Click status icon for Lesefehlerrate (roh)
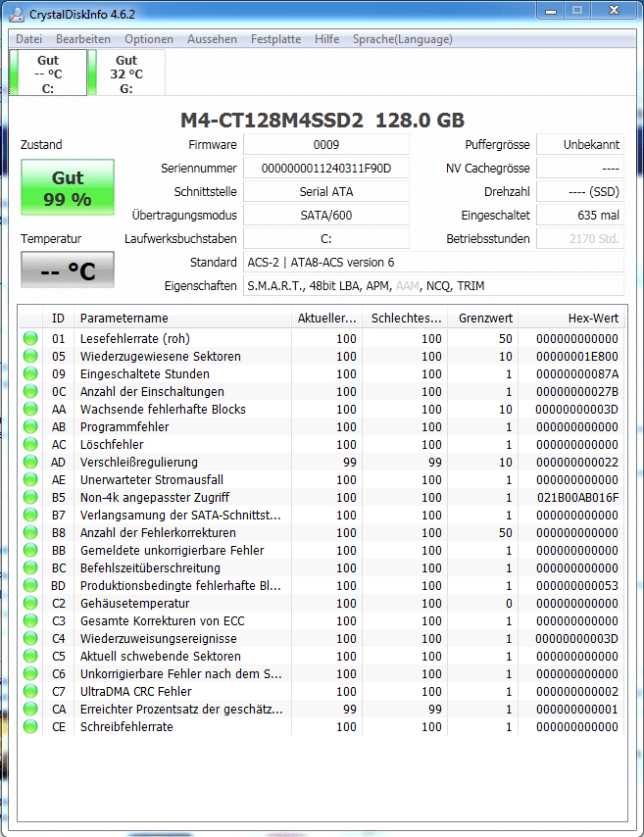The width and height of the screenshot is (644, 837). 30,338
